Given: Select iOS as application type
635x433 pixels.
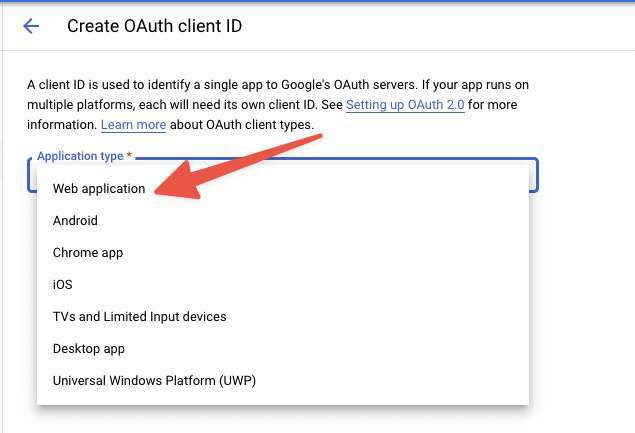Looking at the screenshot, I should tap(283, 285).
